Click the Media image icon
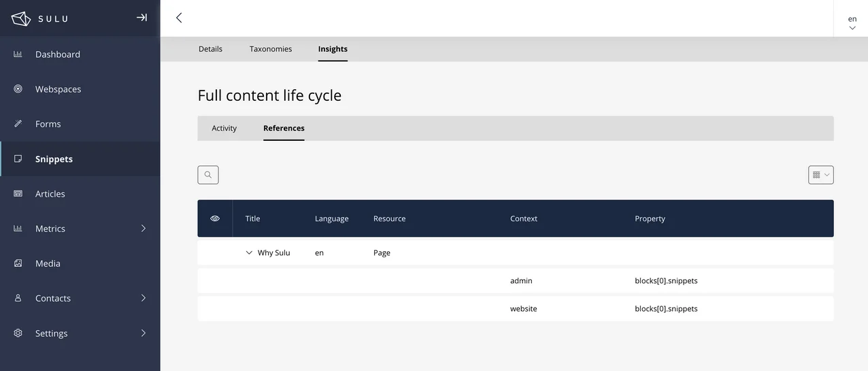The width and height of the screenshot is (868, 371). [18, 263]
